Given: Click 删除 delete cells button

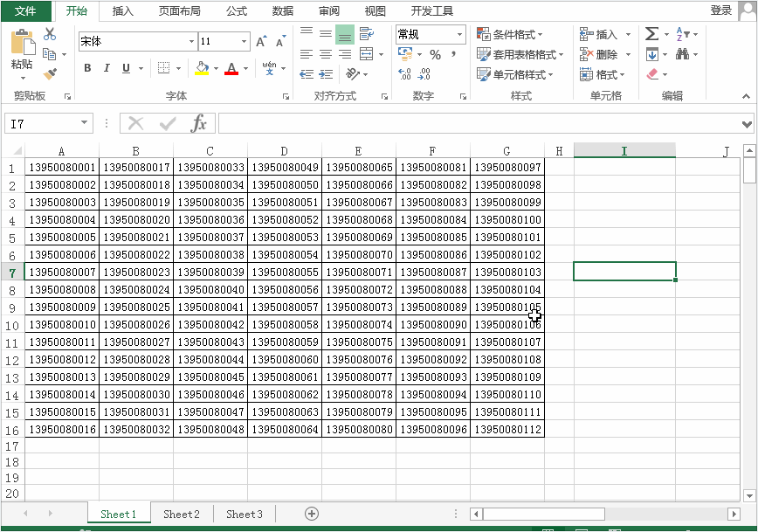Looking at the screenshot, I should (599, 55).
